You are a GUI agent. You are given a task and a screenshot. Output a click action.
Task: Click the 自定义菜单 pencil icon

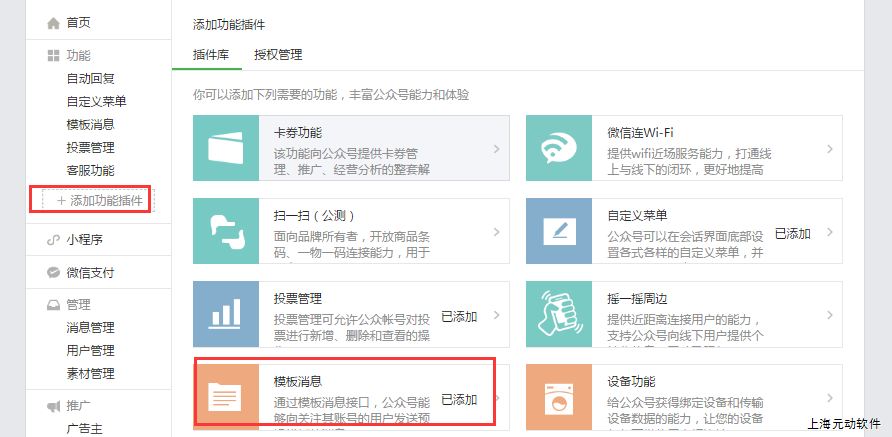pos(559,231)
